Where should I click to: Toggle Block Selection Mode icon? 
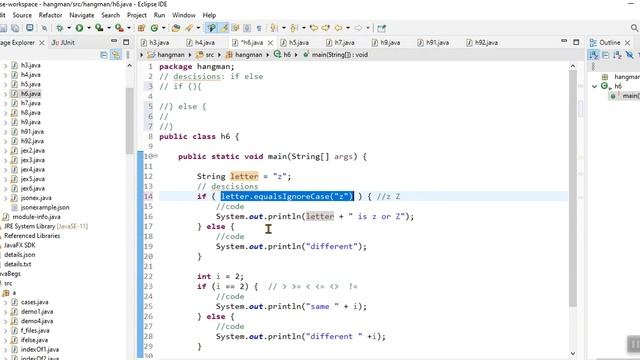pyautogui.click(x=247, y=28)
